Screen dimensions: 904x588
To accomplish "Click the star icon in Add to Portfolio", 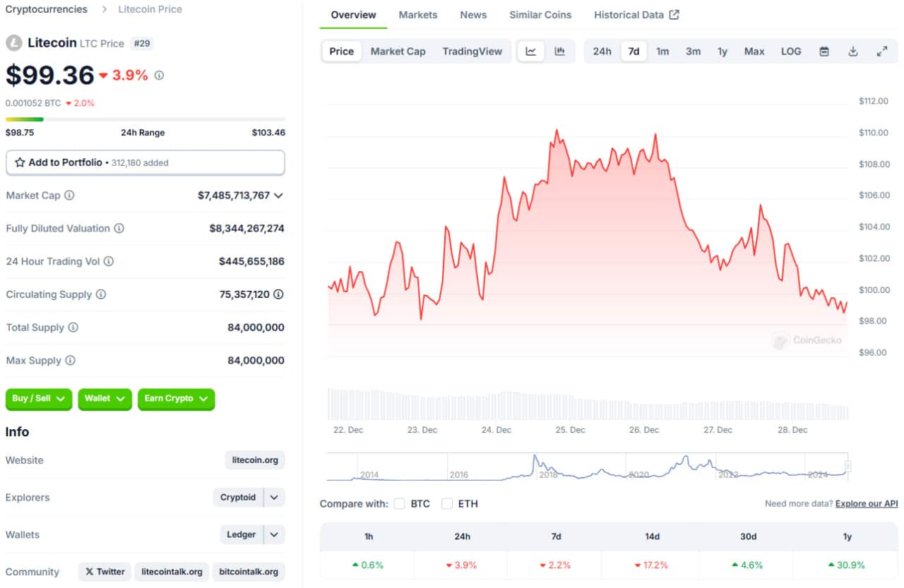I will coord(20,162).
